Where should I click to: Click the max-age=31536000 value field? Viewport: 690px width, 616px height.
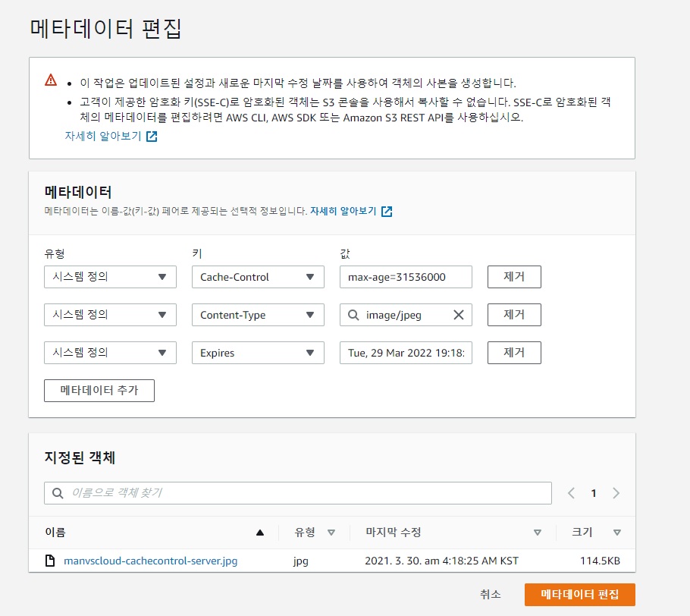pyautogui.click(x=406, y=277)
